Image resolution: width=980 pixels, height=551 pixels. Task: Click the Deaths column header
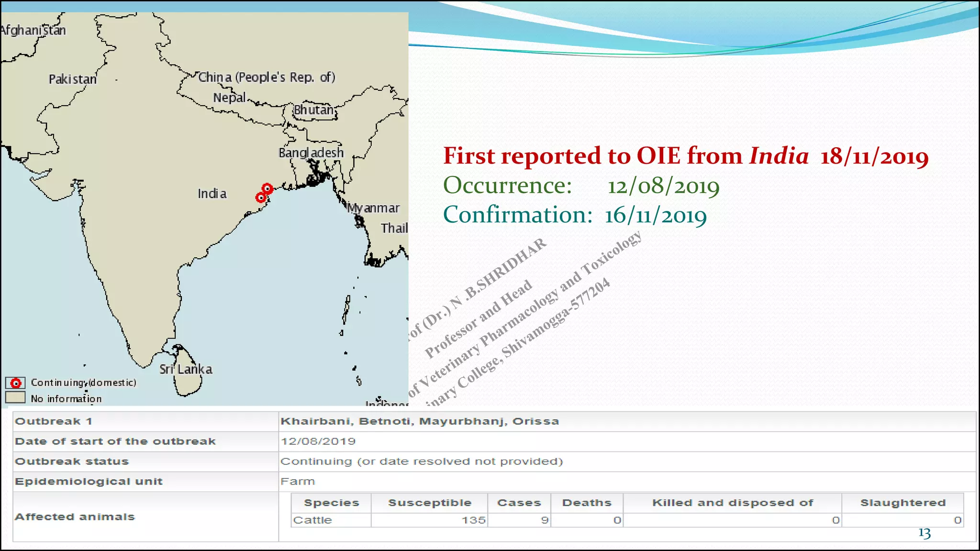pos(587,503)
